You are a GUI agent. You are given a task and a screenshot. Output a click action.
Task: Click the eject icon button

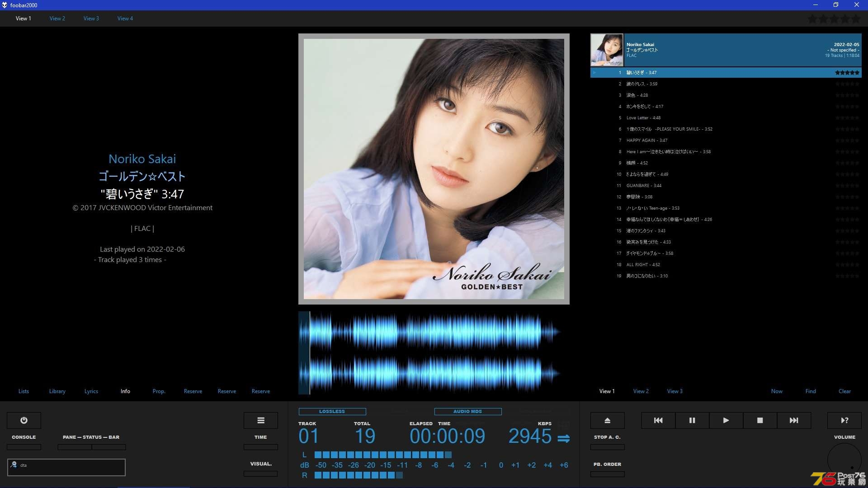[608, 420]
